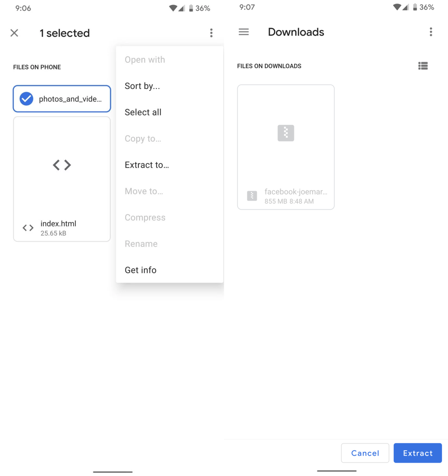Image resolution: width=448 pixels, height=476 pixels.
Task: Choose 'Rename' from the menu
Action: pos(141,244)
